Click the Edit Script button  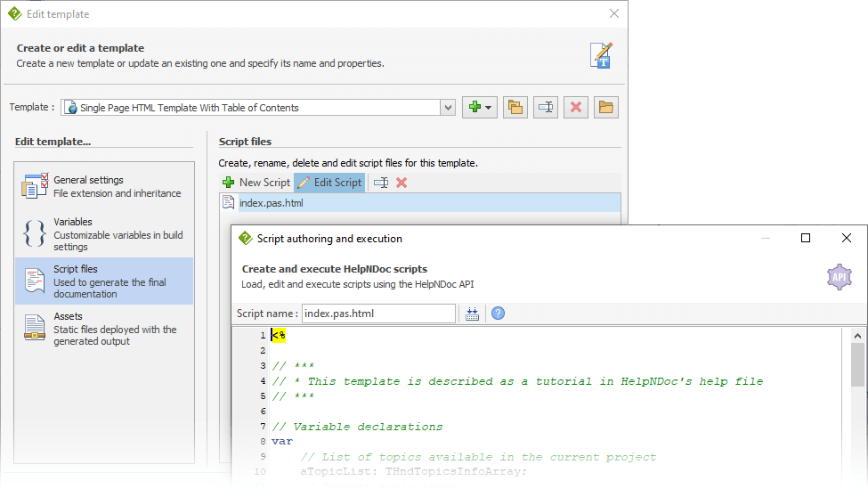pos(329,183)
